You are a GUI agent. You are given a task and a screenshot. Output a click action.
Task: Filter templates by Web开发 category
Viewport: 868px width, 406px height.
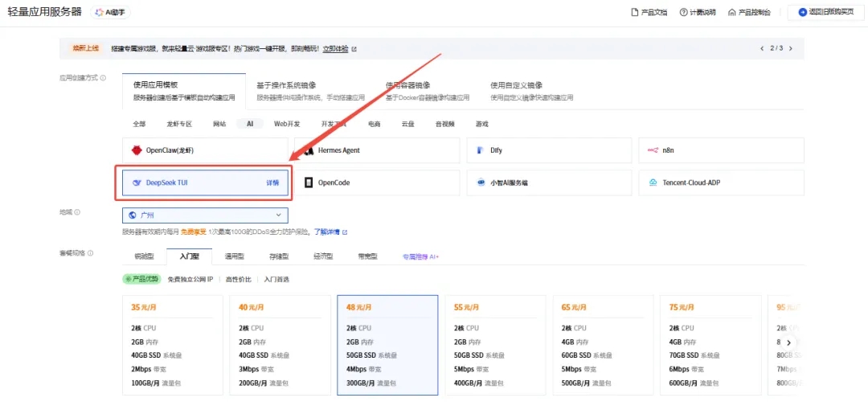[x=287, y=124]
